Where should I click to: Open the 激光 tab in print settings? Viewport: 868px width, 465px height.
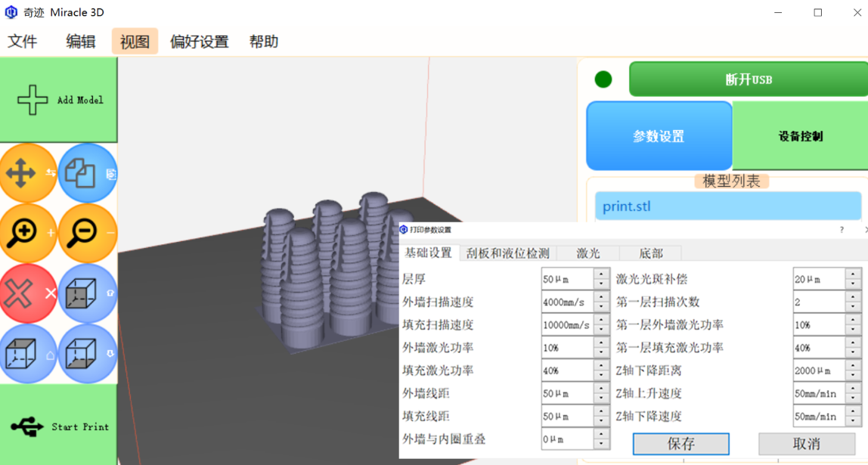click(x=588, y=253)
